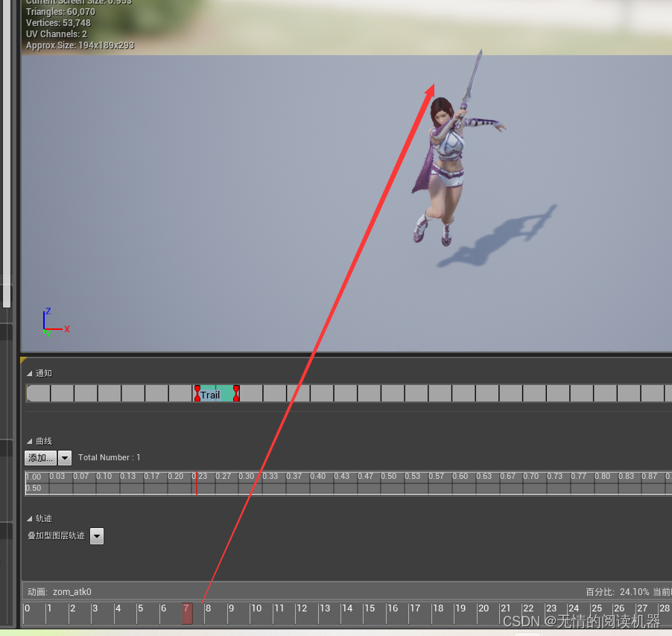Click the XYZ axis gizmo in viewport
The width and height of the screenshot is (672, 636).
56,322
